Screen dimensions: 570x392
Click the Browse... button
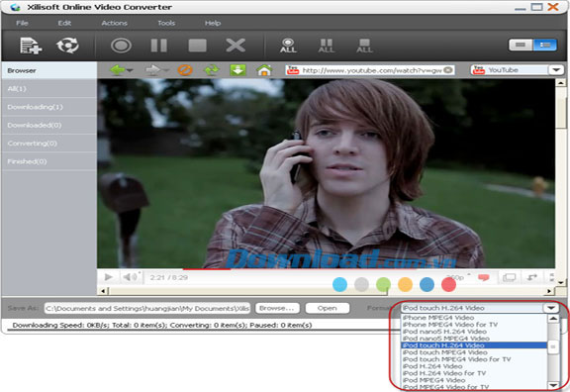point(277,308)
